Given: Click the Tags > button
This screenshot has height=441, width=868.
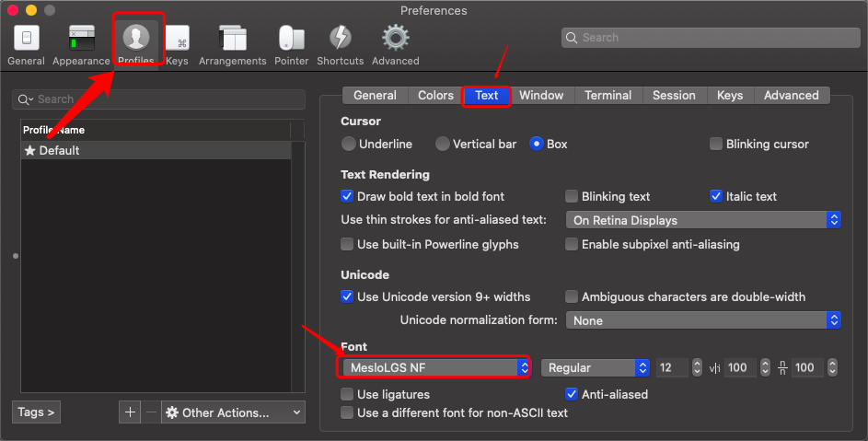Looking at the screenshot, I should (37, 412).
